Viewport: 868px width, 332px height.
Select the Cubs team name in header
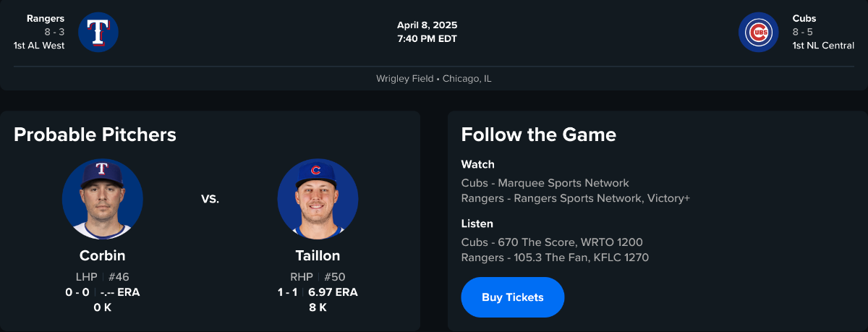coord(804,18)
